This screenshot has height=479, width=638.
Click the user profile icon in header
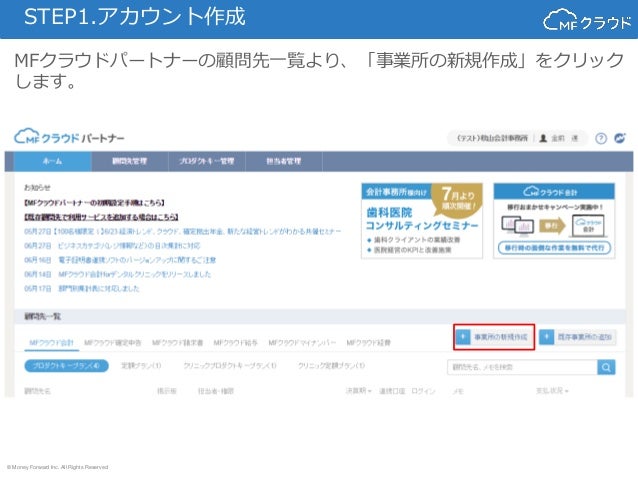click(543, 138)
